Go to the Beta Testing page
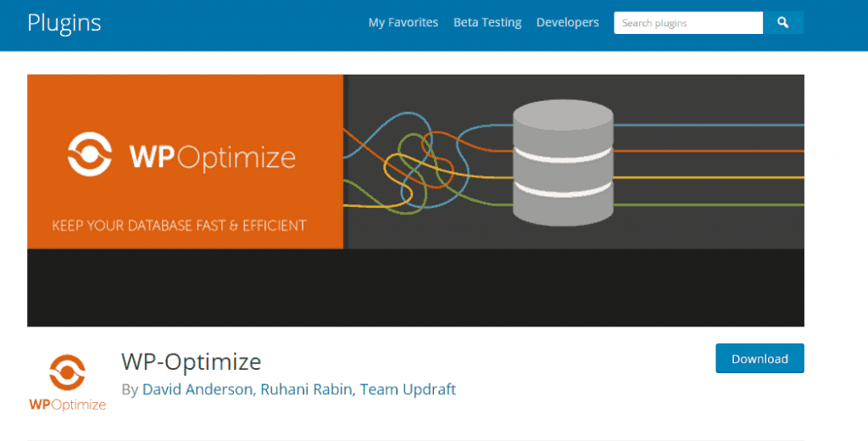 click(x=487, y=23)
